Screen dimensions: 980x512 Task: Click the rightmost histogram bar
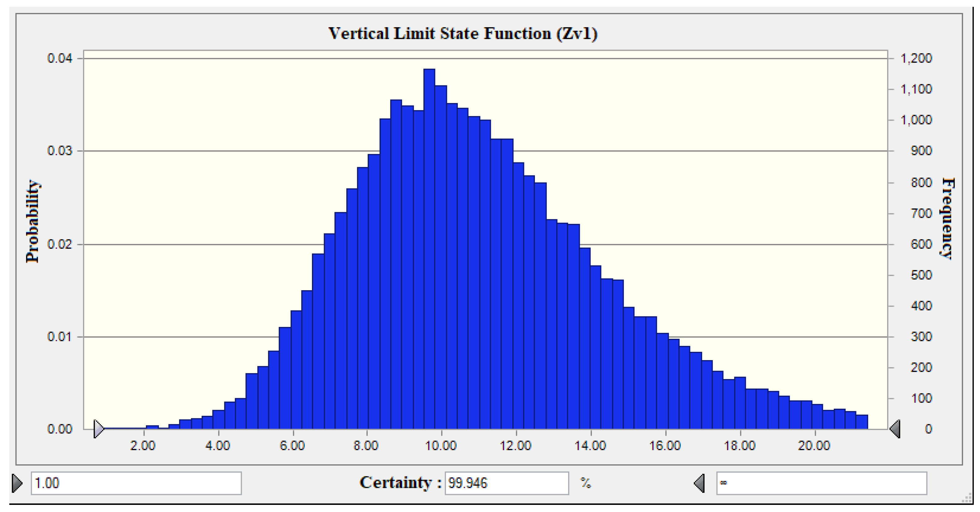862,422
